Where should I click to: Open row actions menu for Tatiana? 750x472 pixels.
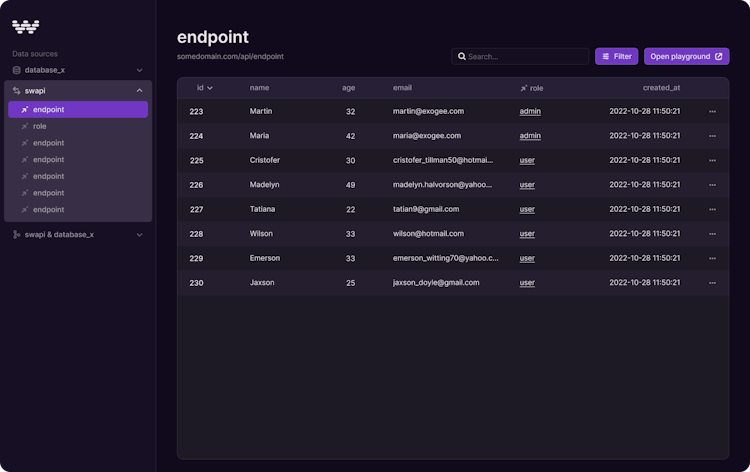click(712, 209)
